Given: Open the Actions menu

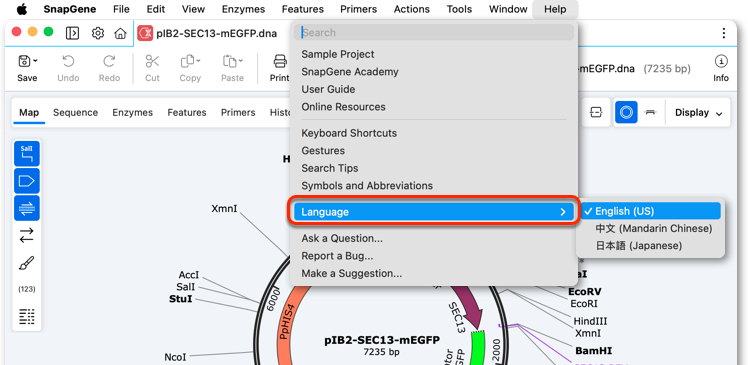Looking at the screenshot, I should click(412, 9).
